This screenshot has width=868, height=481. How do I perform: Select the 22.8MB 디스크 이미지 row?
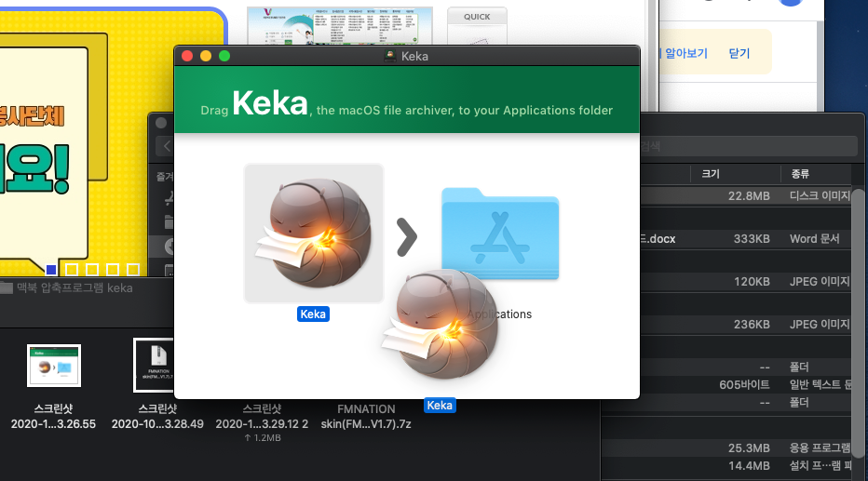coord(746,195)
